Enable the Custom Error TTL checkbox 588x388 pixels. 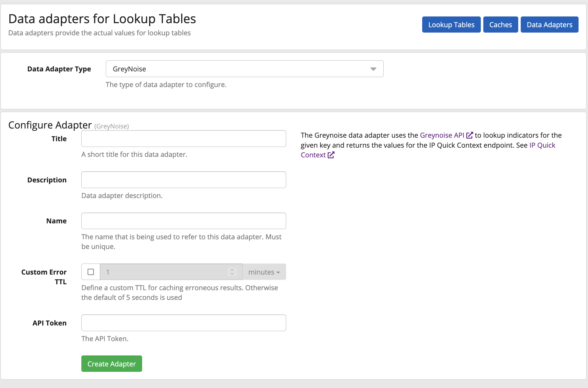point(91,272)
